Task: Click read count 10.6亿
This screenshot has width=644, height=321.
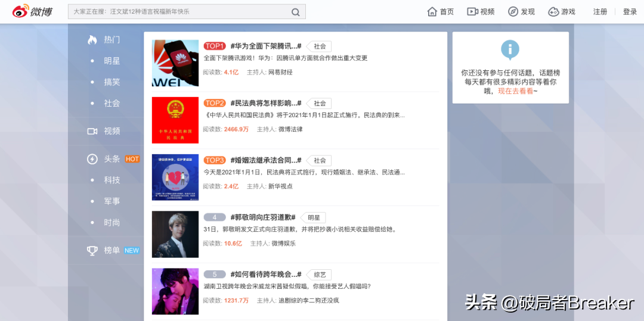Action: click(233, 243)
